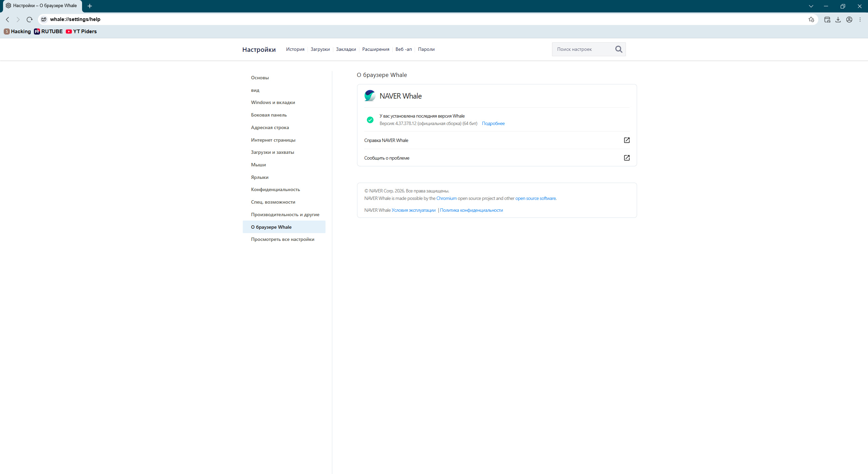The image size is (868, 474).
Task: Click the settings search magnifier icon
Action: click(619, 49)
